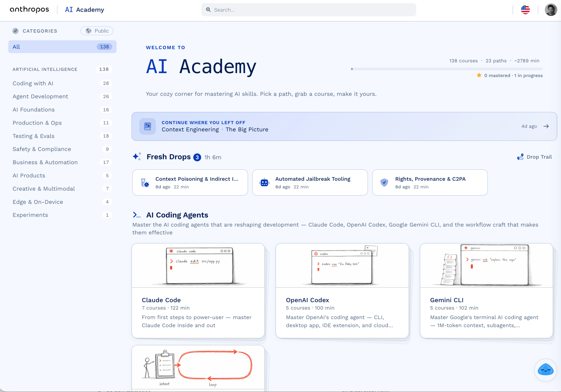The width and height of the screenshot is (561, 392).
Task: Open the Drop Trail link
Action: (x=534, y=157)
